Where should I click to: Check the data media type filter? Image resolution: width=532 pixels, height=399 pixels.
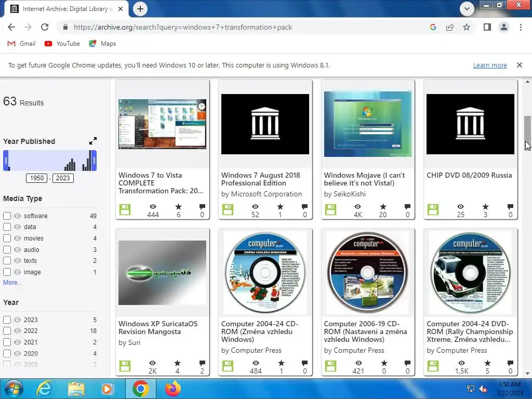click(x=7, y=227)
